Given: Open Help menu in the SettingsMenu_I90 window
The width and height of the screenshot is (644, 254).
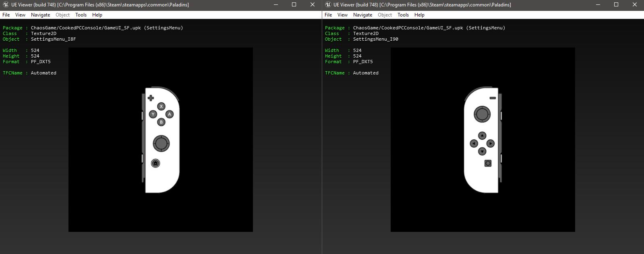Looking at the screenshot, I should 419,15.
